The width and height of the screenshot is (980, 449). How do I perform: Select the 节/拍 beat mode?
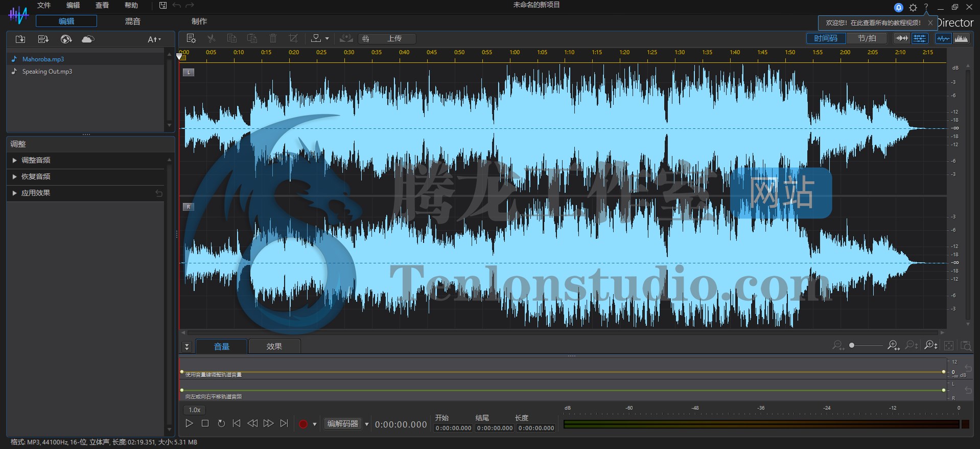pos(867,38)
